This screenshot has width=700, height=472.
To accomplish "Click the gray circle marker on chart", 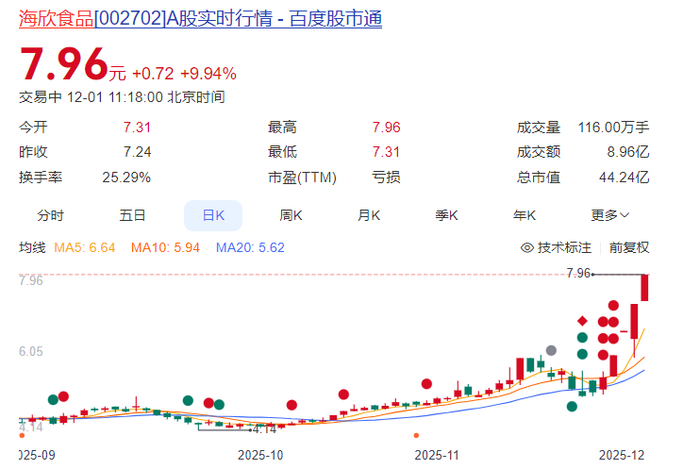I will (x=551, y=350).
